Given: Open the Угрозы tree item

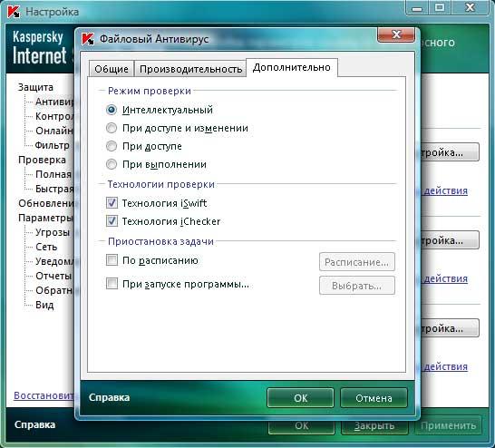Looking at the screenshot, I should [x=53, y=232].
